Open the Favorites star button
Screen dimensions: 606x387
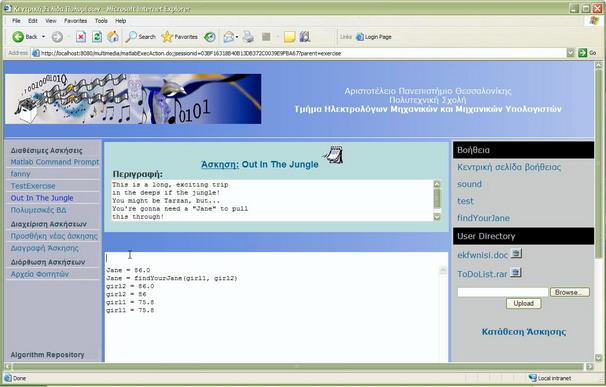pyautogui.click(x=180, y=37)
